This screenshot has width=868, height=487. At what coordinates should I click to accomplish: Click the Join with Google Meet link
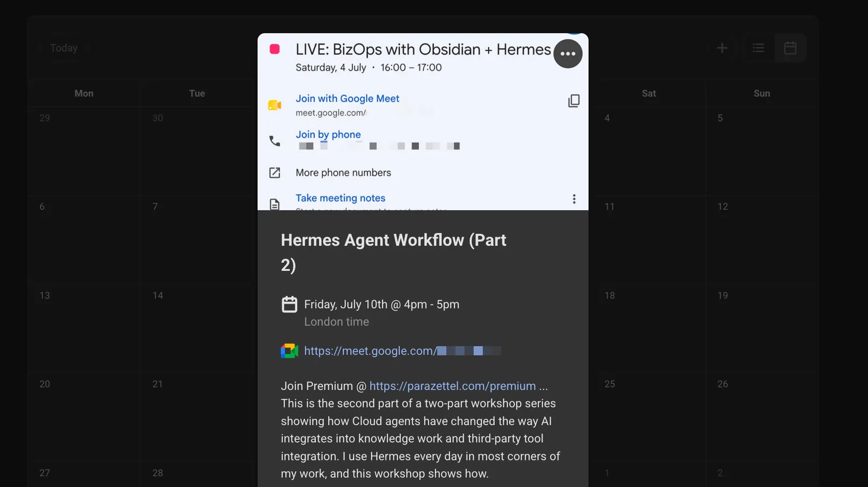tap(347, 98)
